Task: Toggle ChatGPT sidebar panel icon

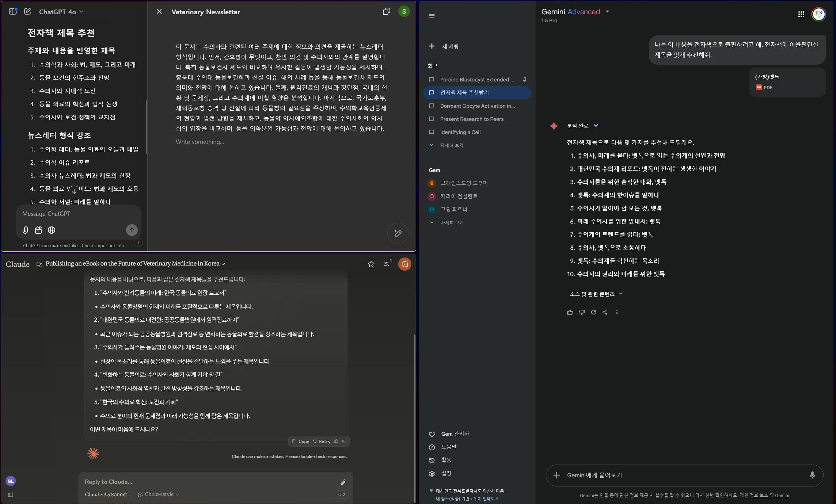Action: tap(13, 11)
